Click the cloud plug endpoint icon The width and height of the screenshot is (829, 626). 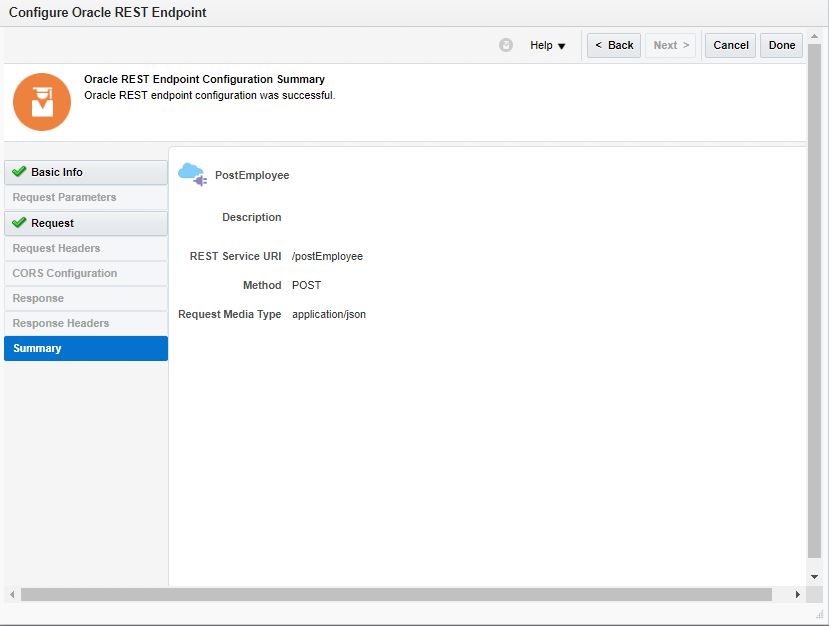point(192,174)
